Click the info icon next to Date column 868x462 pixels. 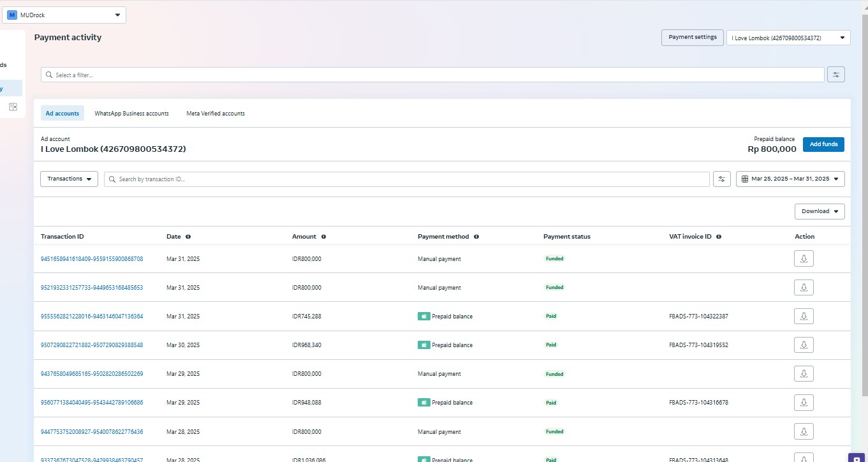click(x=188, y=237)
